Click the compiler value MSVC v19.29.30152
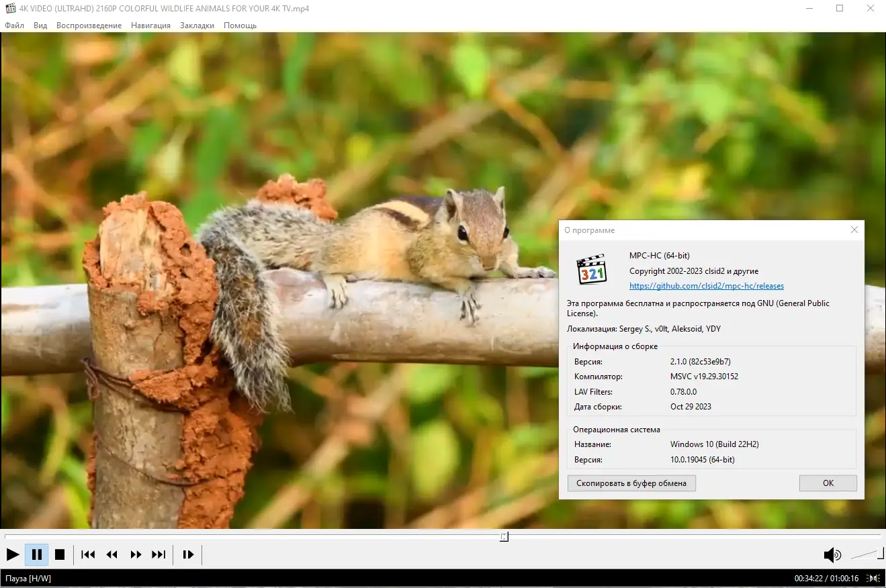Screen dimensions: 886x588 pyautogui.click(x=704, y=377)
